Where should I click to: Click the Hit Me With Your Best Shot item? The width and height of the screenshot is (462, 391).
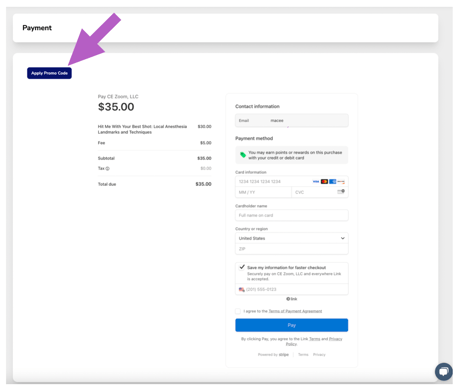pyautogui.click(x=142, y=129)
